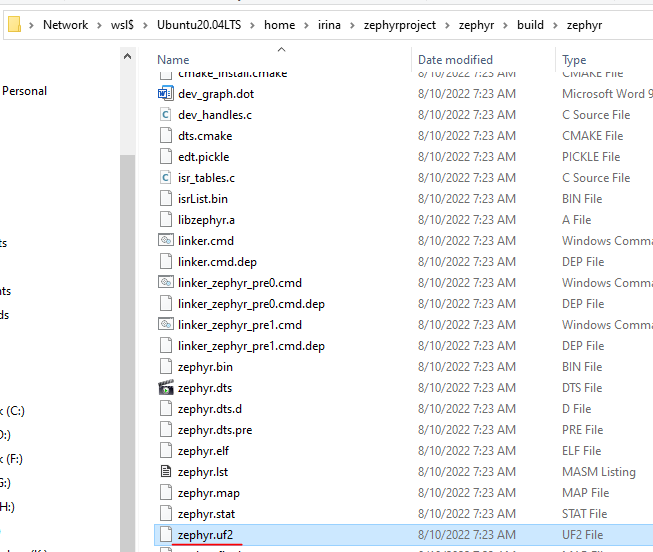The image size is (653, 552).
Task: Go to build folder in the address bar
Action: [x=530, y=25]
